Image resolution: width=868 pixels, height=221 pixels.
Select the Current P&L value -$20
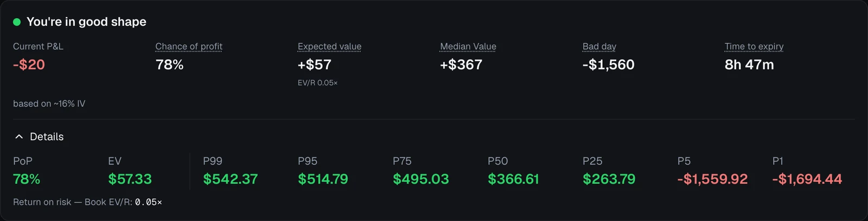click(29, 64)
